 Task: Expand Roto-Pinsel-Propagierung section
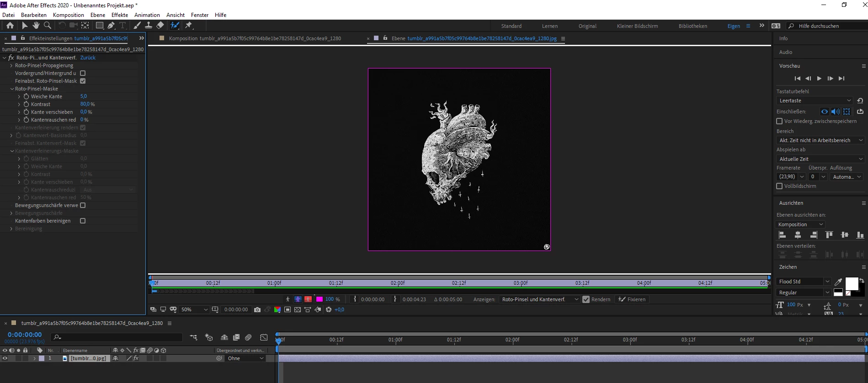point(11,65)
